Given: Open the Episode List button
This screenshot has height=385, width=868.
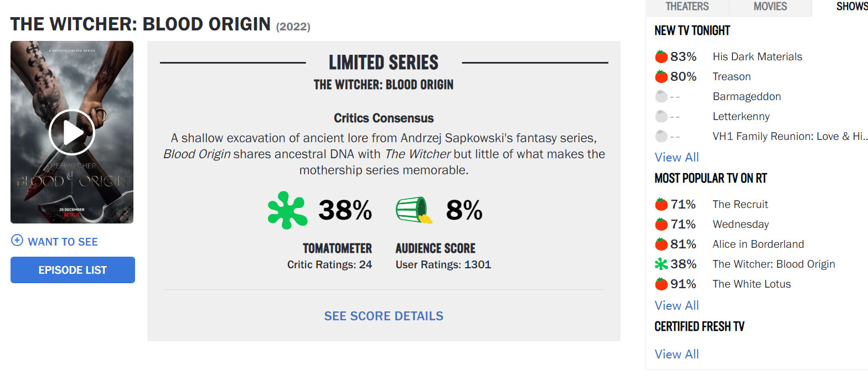Looking at the screenshot, I should [x=73, y=270].
